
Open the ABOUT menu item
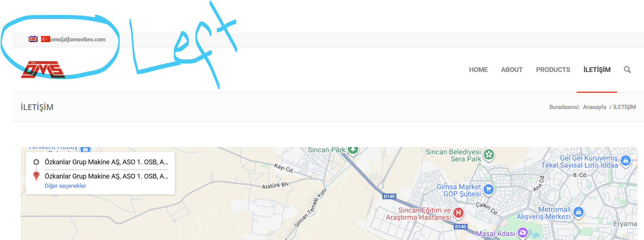(x=512, y=70)
